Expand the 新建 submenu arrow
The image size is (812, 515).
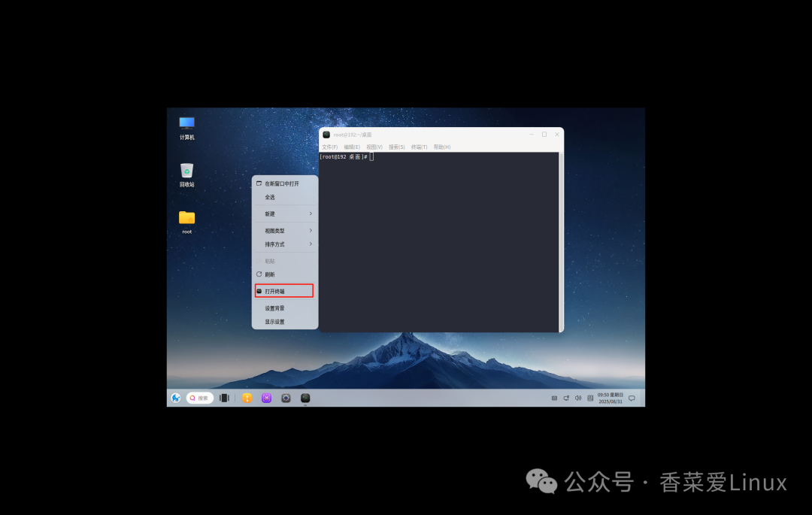pyautogui.click(x=311, y=214)
